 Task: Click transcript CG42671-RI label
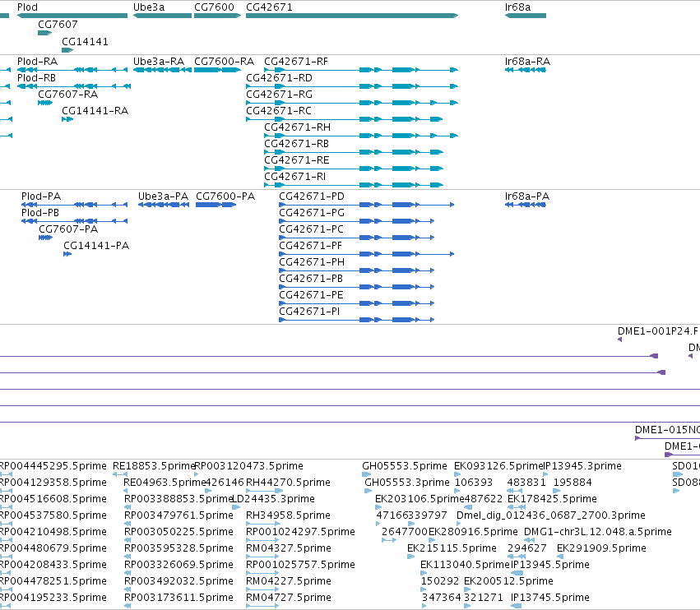coord(295,177)
